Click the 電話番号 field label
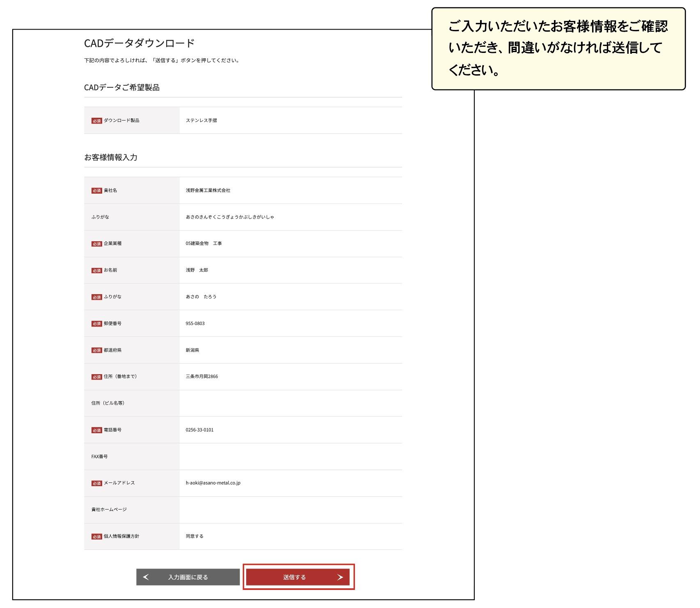The image size is (700, 608). click(x=112, y=430)
